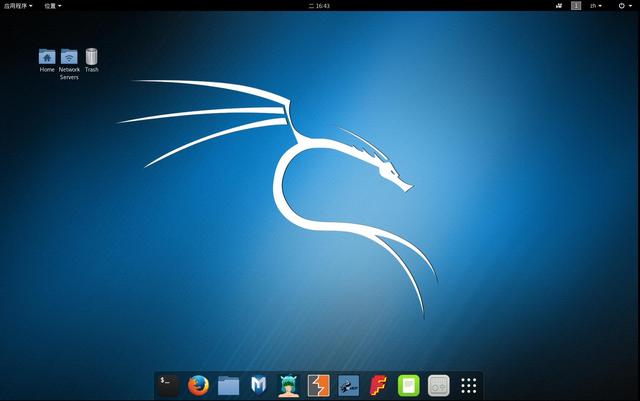Open the Places menu in top bar
Screen dimensions: 640x401
pyautogui.click(x=53, y=6)
